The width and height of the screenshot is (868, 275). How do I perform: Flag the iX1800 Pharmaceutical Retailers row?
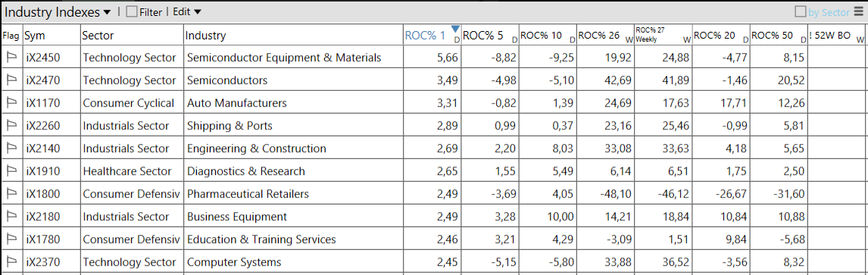pos(11,194)
